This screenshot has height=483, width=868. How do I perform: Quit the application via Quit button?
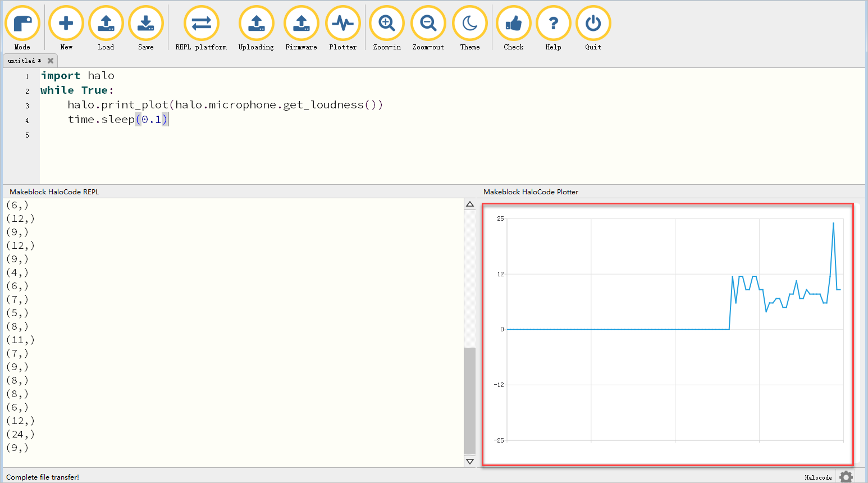pos(593,24)
